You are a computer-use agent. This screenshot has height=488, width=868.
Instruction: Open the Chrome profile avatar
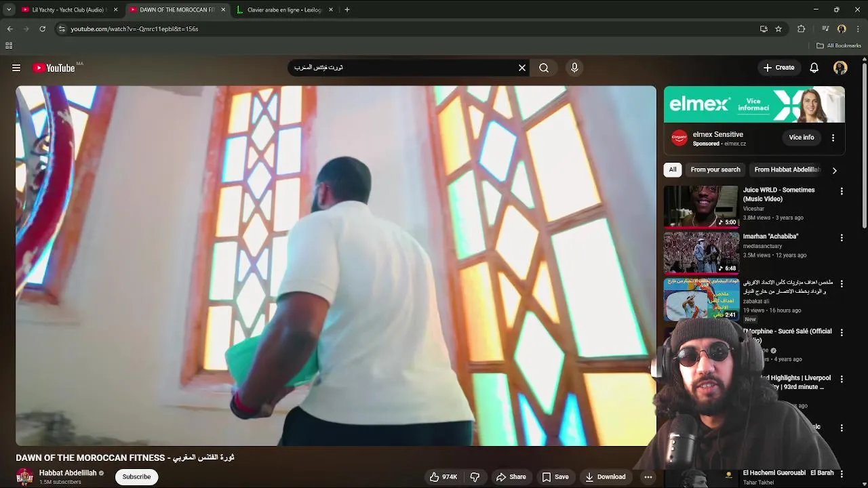click(x=842, y=29)
